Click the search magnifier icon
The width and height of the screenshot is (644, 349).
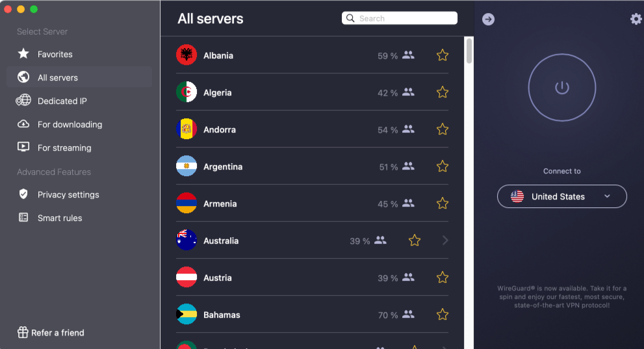[350, 18]
